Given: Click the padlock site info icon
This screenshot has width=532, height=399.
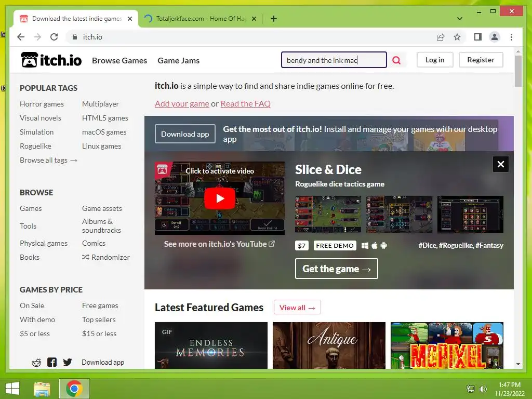Looking at the screenshot, I should [75, 37].
